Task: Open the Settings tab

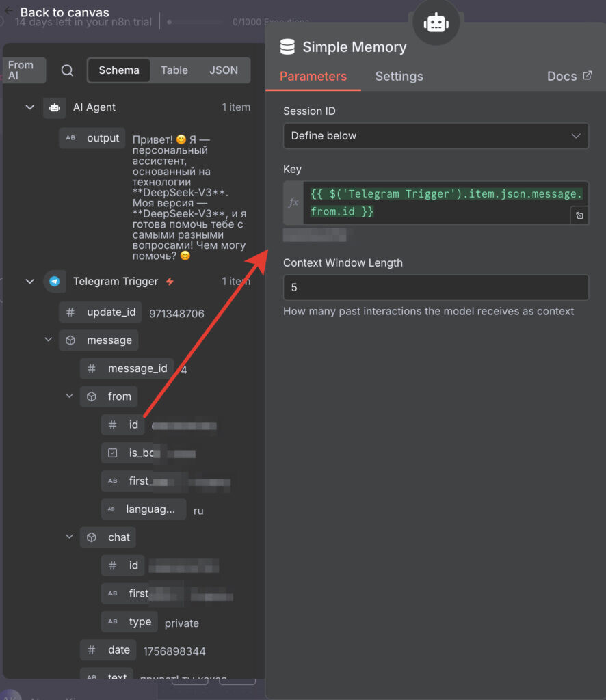Action: (x=399, y=77)
